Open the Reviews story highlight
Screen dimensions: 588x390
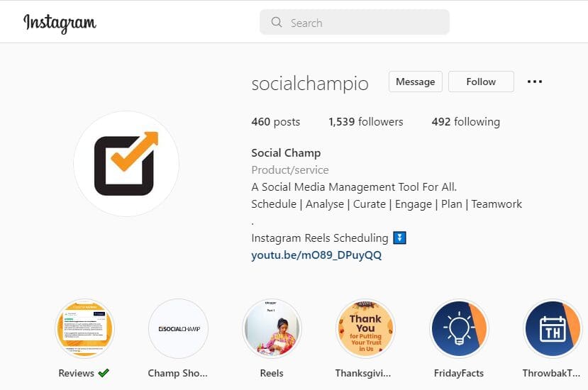pos(85,328)
